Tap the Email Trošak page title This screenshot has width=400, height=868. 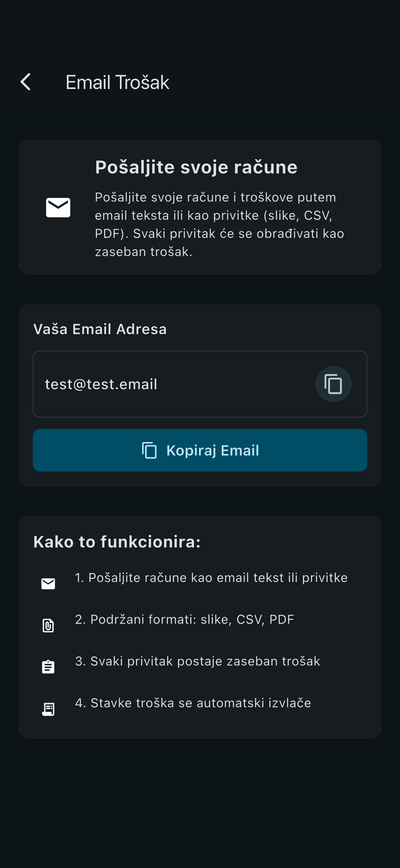(x=117, y=82)
